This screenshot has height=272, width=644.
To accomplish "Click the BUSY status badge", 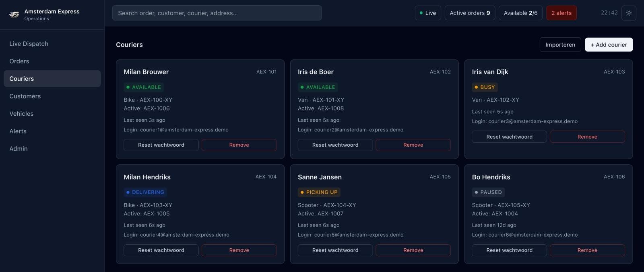I will 485,87.
